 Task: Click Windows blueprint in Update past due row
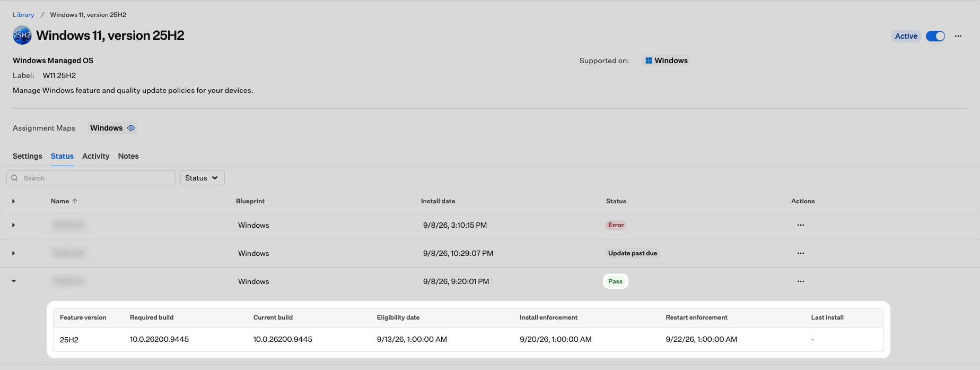253,253
